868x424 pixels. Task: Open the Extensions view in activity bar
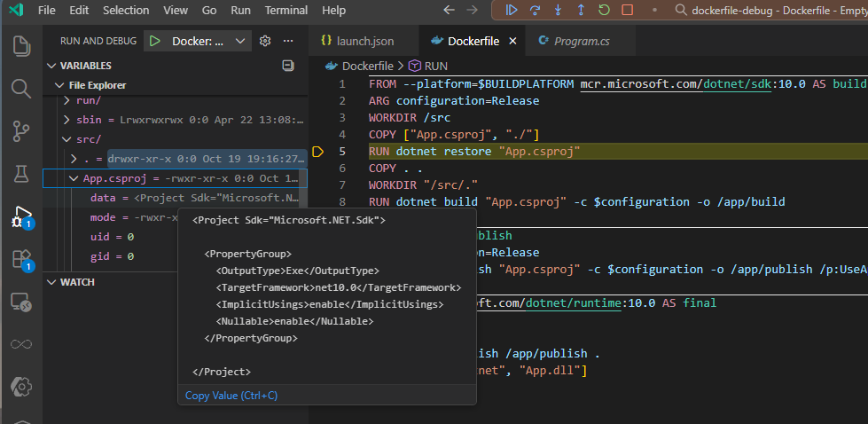pyautogui.click(x=21, y=259)
